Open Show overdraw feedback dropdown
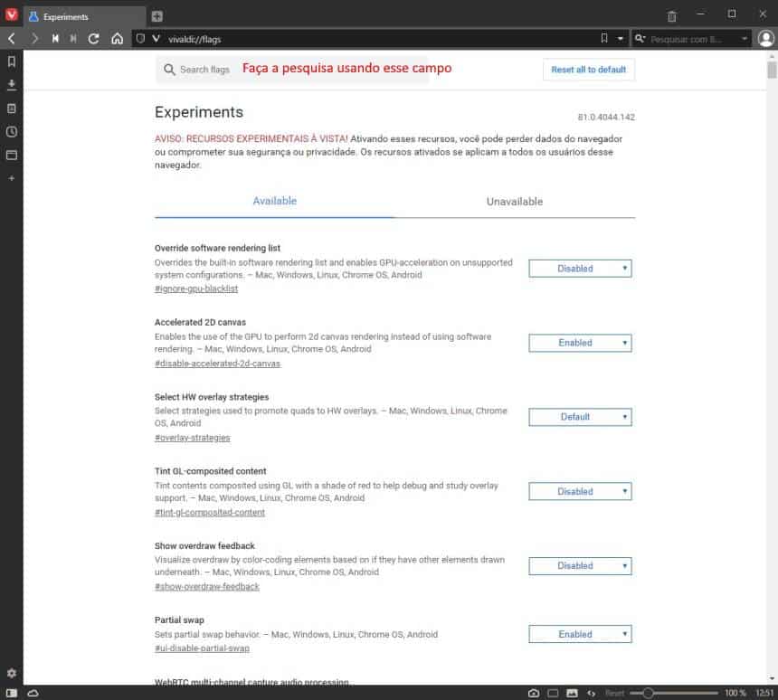The height and width of the screenshot is (700, 778). [x=580, y=565]
